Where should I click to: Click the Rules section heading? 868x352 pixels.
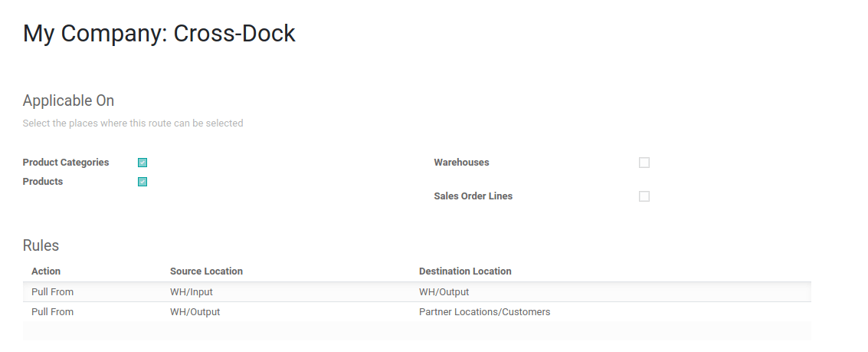[41, 245]
